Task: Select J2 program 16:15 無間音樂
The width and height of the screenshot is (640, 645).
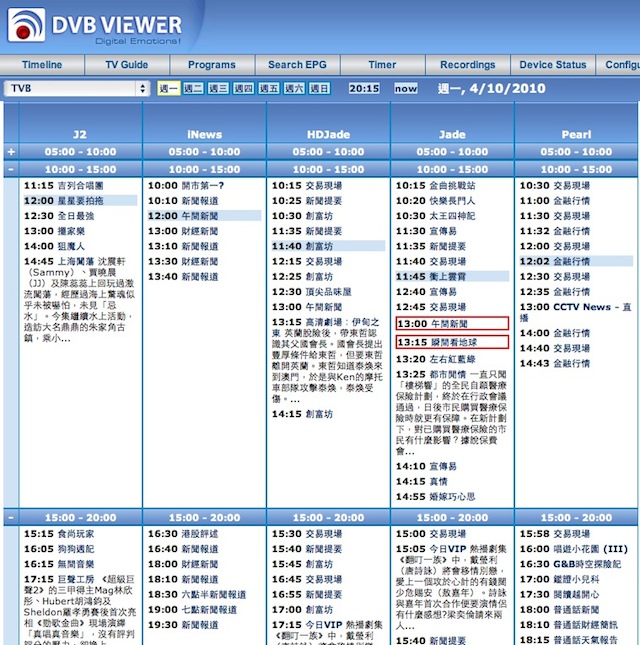Action: 59,564
